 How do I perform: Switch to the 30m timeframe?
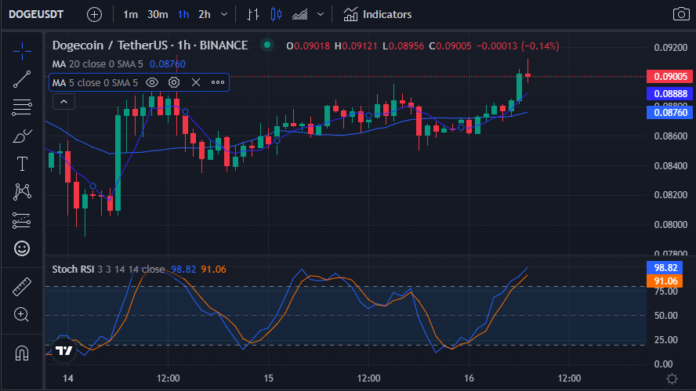pyautogui.click(x=158, y=15)
